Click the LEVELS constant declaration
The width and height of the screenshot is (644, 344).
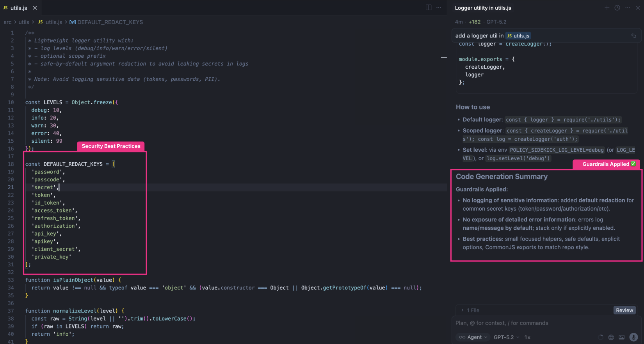(53, 102)
